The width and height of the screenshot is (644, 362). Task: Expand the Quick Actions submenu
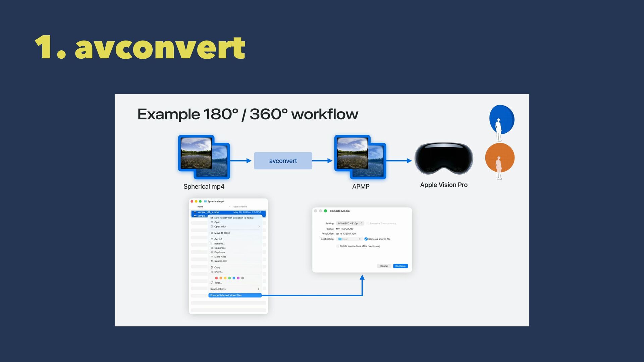(x=235, y=289)
